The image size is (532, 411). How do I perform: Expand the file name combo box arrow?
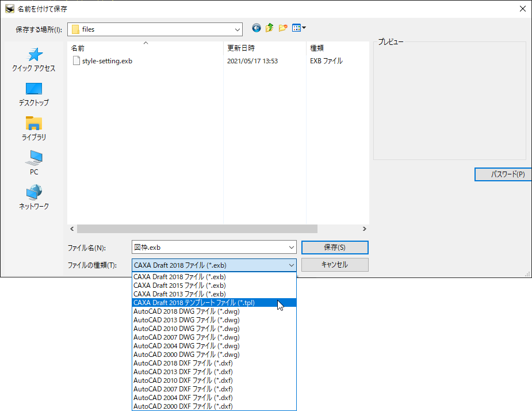point(291,248)
